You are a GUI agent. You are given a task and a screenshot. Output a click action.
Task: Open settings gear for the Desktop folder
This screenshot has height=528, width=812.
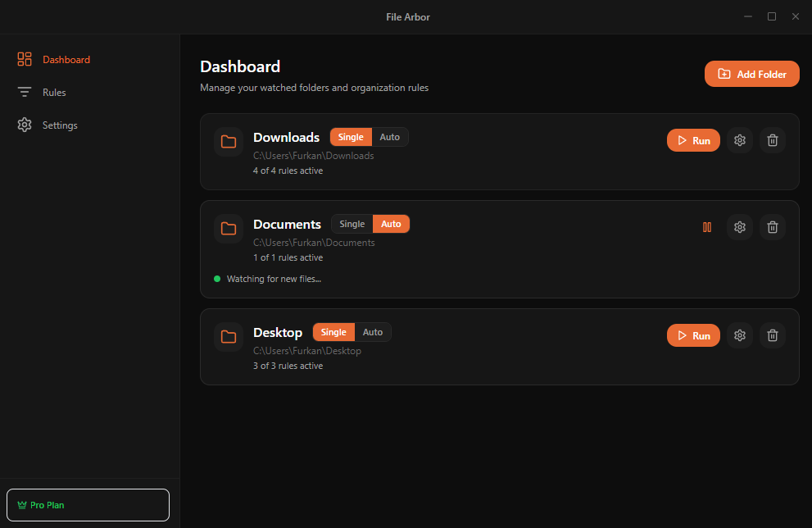739,335
